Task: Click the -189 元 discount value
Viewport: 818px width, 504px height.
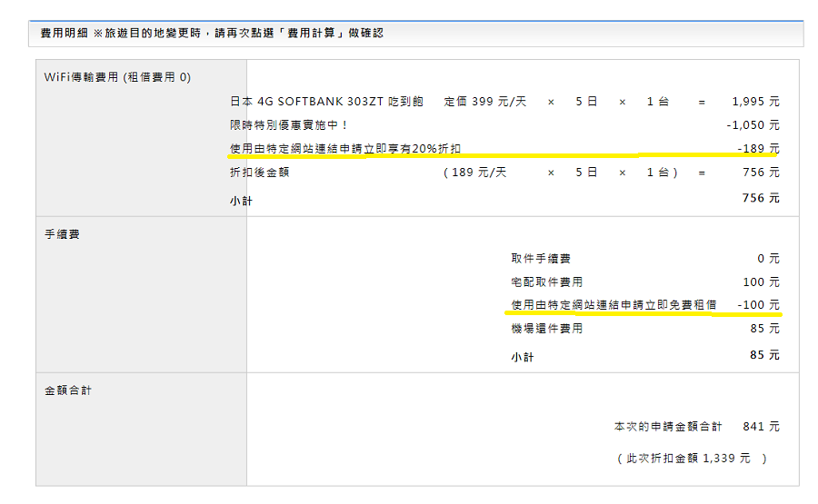Action: pos(758,149)
